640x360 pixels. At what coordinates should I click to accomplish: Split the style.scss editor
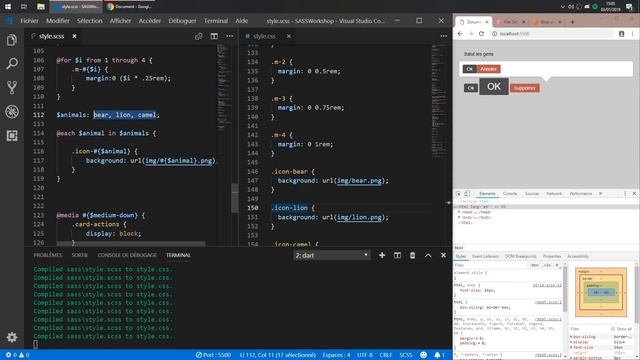coord(214,36)
